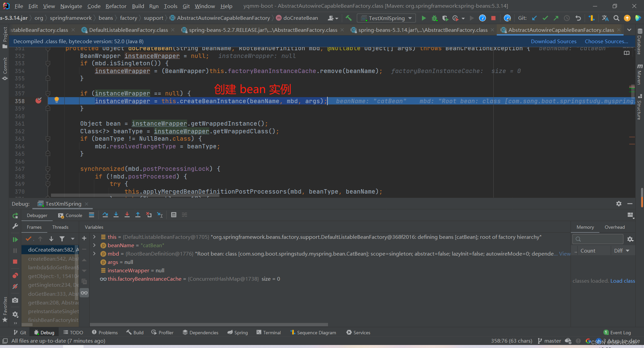Switch to the Threads tab
The width and height of the screenshot is (644, 348).
point(60,227)
